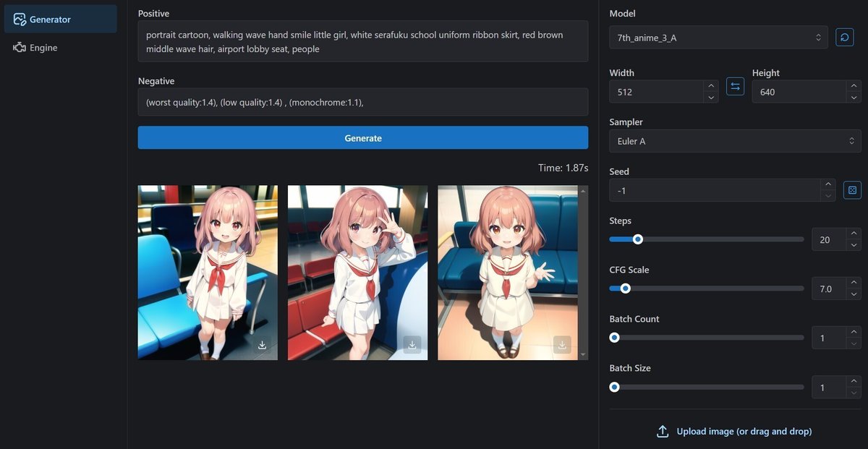Click Upload image (or drag and drop) link

(x=744, y=432)
